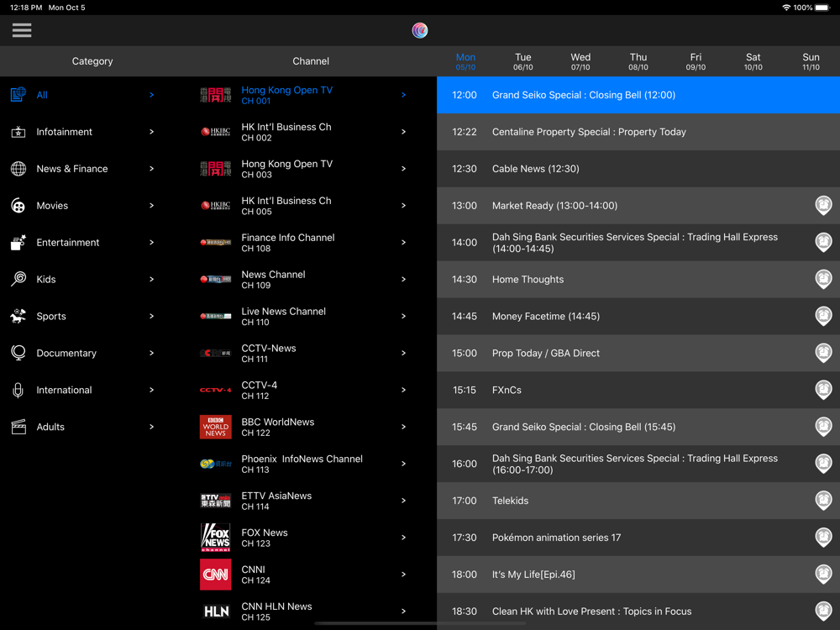The height and width of the screenshot is (630, 840).
Task: Toggle reminder alarm for Telekids
Action: point(823,501)
